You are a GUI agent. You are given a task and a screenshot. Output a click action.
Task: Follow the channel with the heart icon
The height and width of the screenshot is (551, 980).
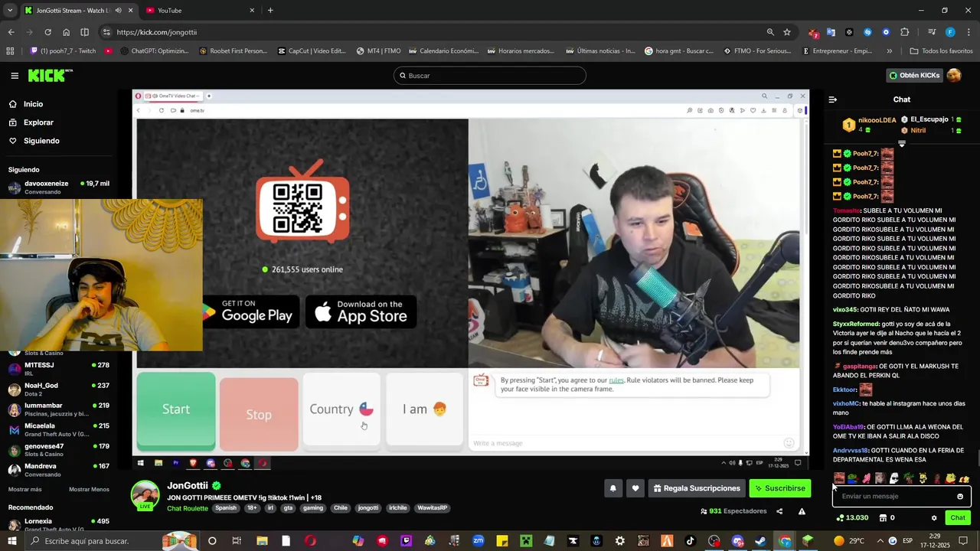[x=635, y=488]
